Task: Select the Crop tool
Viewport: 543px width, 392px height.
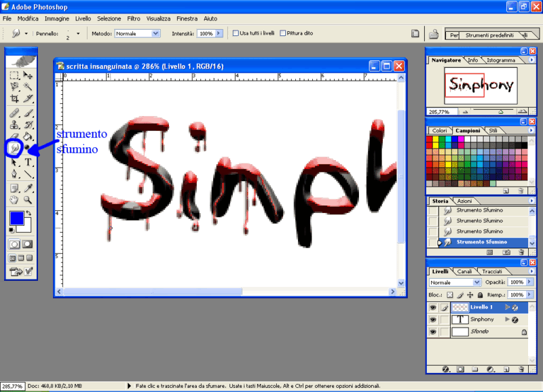Action: click(14, 98)
